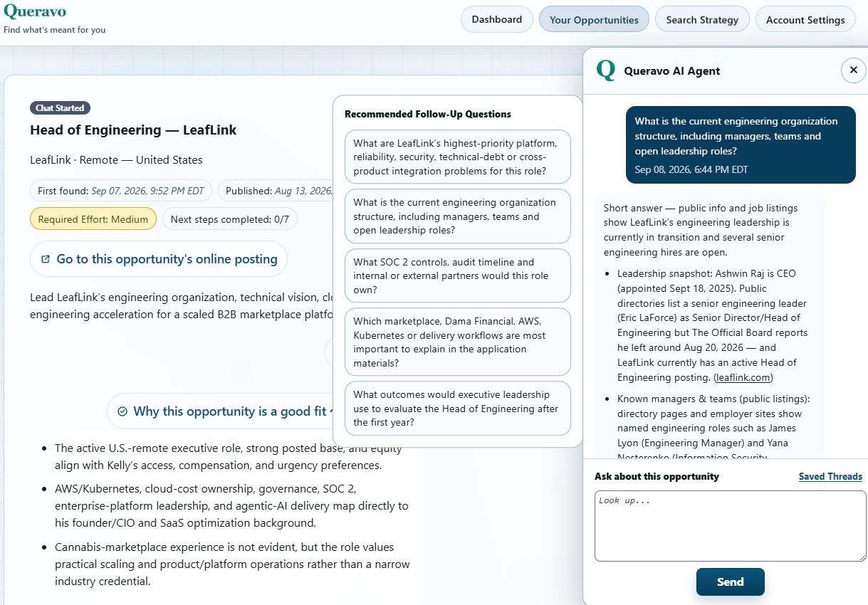Go to this opportunity's online posting

click(x=159, y=259)
